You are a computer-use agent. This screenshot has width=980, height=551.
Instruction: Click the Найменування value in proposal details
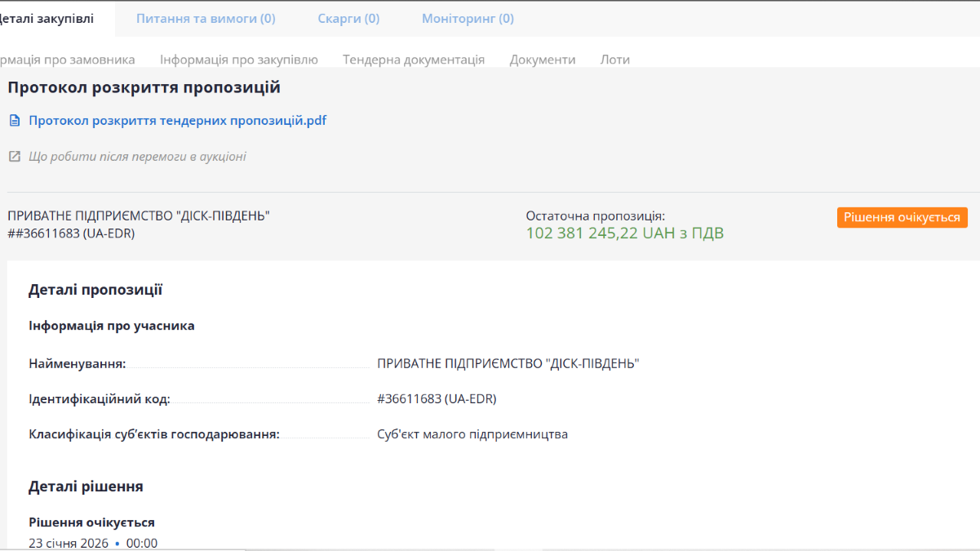(508, 363)
